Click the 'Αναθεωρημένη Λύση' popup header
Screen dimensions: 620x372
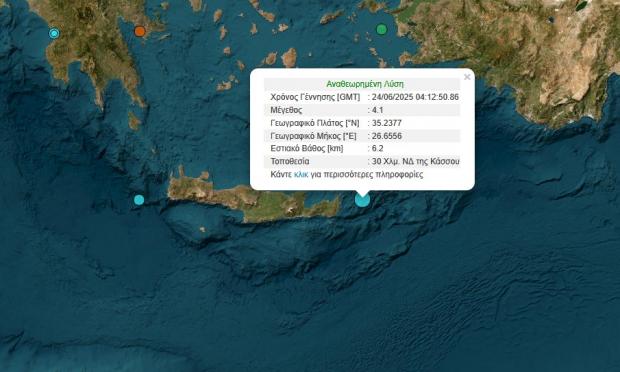pyautogui.click(x=365, y=84)
